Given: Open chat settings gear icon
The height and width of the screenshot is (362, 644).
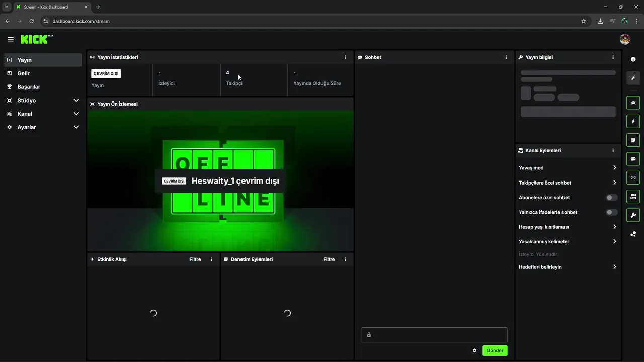Looking at the screenshot, I should coord(474,350).
